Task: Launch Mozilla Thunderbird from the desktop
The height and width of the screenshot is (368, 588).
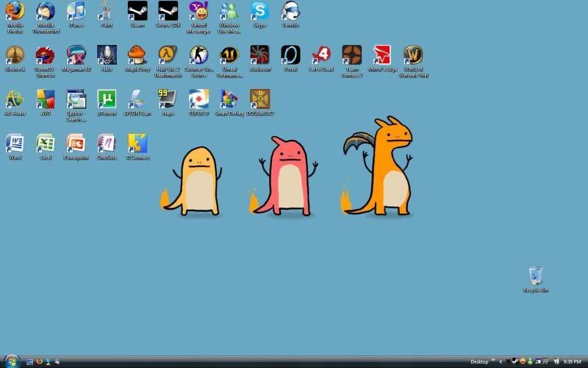Action: [46, 17]
